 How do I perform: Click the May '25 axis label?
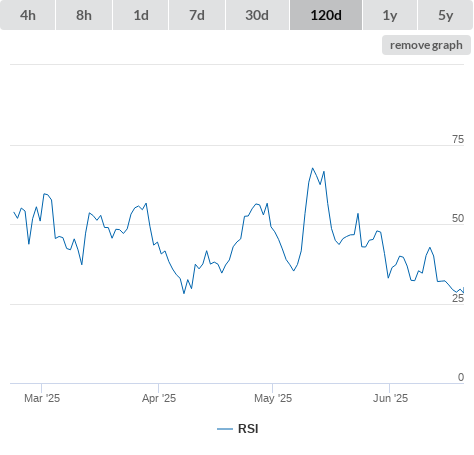tap(273, 398)
